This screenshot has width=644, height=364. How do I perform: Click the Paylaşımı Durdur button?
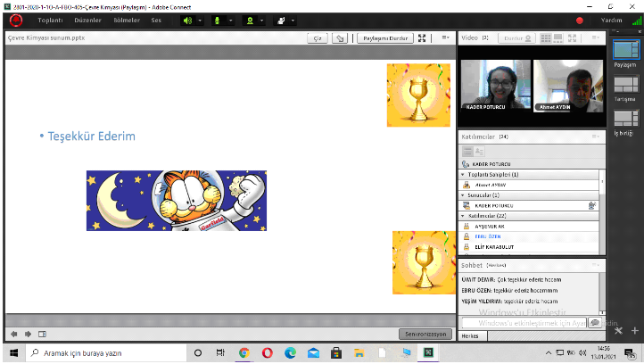tap(384, 38)
